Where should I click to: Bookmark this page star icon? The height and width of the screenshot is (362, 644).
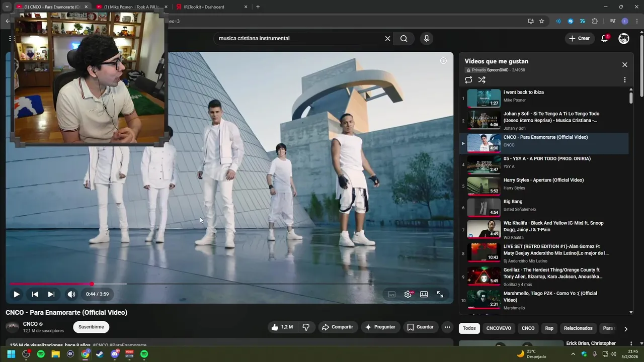[541, 21]
